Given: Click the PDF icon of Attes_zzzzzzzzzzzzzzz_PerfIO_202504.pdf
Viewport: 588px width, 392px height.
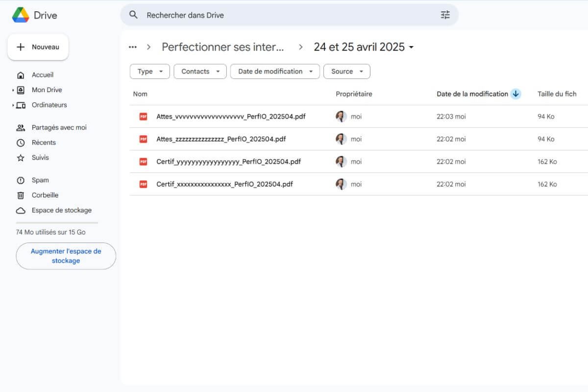Looking at the screenshot, I should pos(143,139).
